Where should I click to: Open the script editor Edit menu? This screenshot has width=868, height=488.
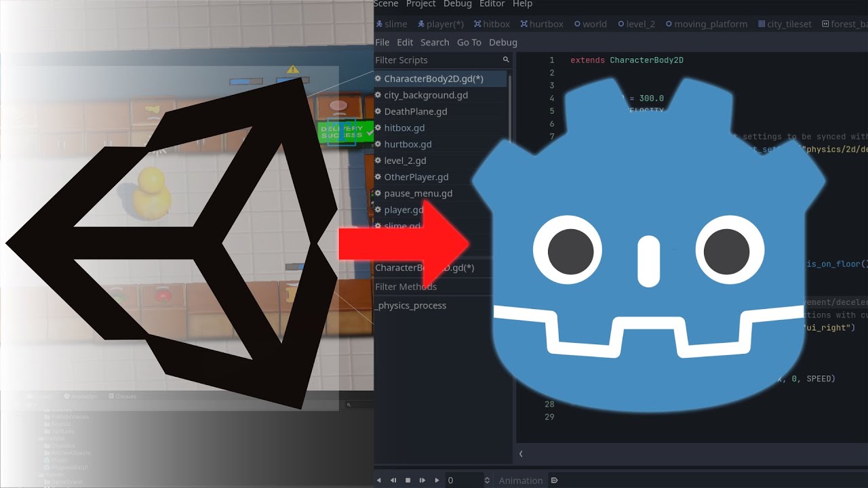[x=405, y=42]
